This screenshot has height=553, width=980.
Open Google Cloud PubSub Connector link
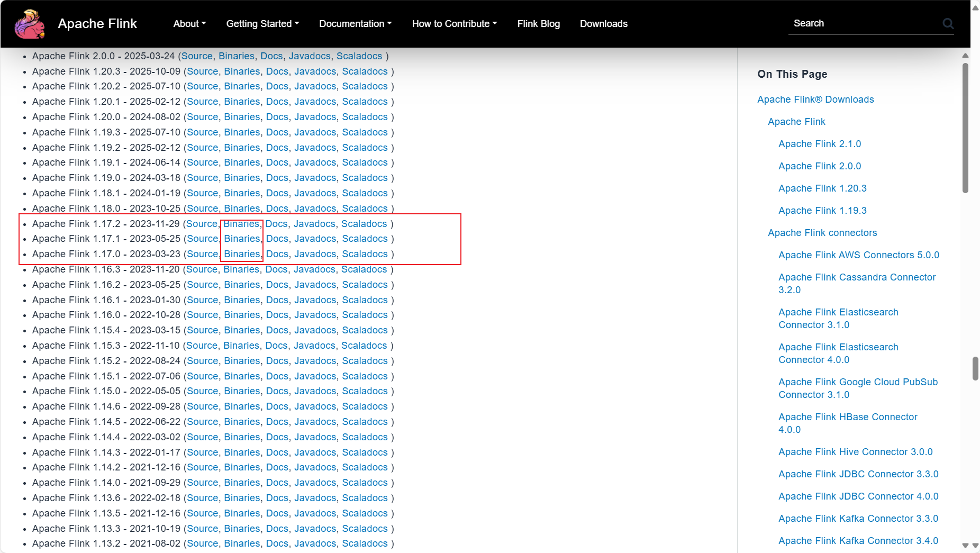pyautogui.click(x=858, y=388)
